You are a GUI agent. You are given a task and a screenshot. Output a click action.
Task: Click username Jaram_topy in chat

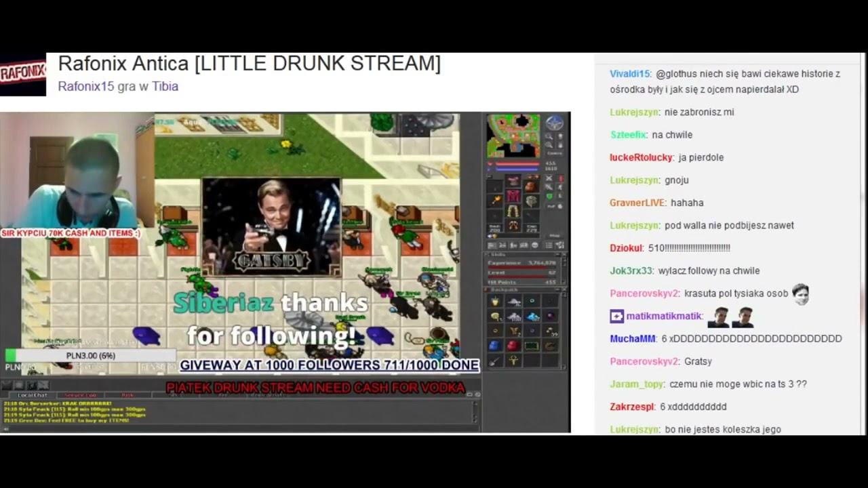[637, 384]
